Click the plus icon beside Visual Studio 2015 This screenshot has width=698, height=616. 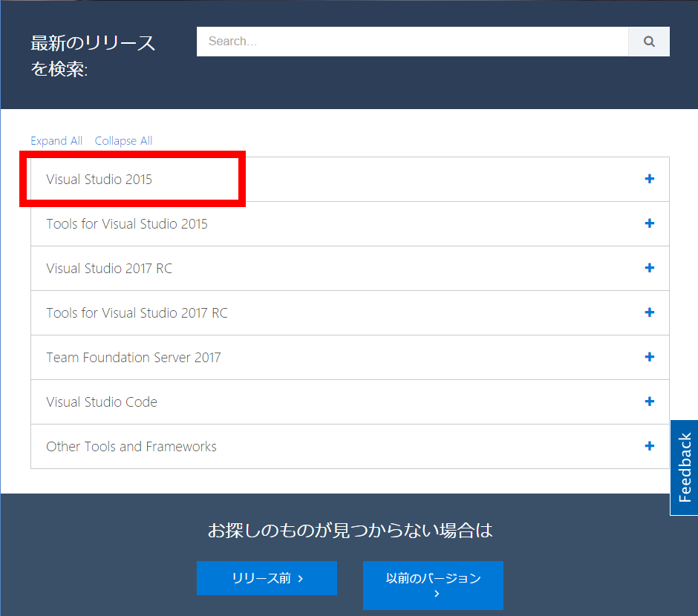(649, 179)
